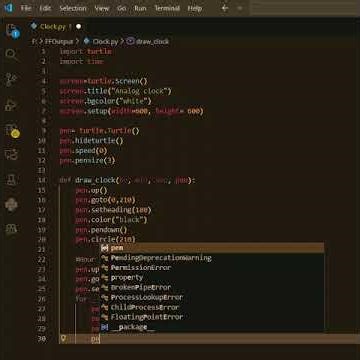Click the go back arrow in the title bar
This screenshot has height=360, width=360.
click(225, 8)
